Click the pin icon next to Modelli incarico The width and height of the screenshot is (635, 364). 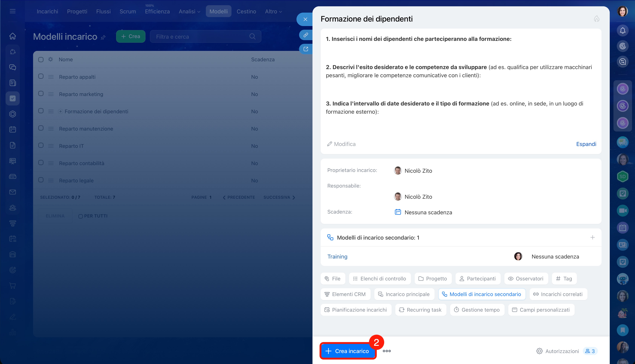tap(103, 38)
